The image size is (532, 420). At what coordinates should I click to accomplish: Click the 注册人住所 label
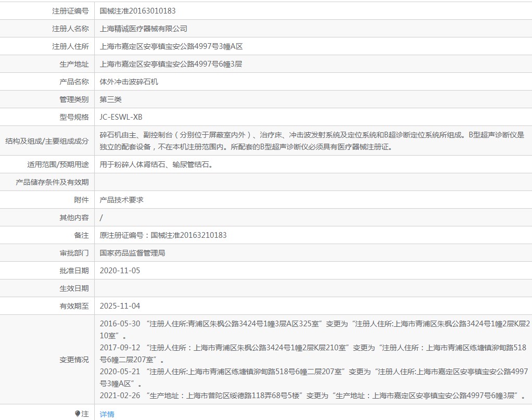coord(70,46)
